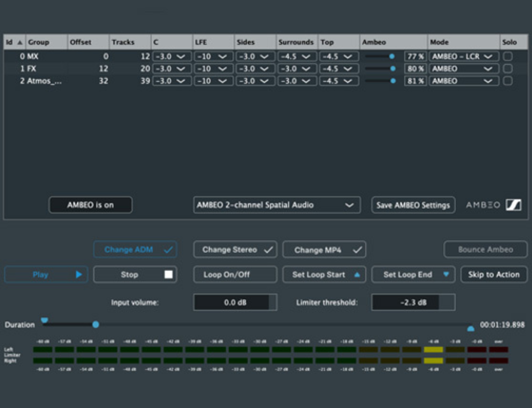Click the Ambeo amount slider for Atmos row
The image size is (532, 408).
click(x=393, y=81)
